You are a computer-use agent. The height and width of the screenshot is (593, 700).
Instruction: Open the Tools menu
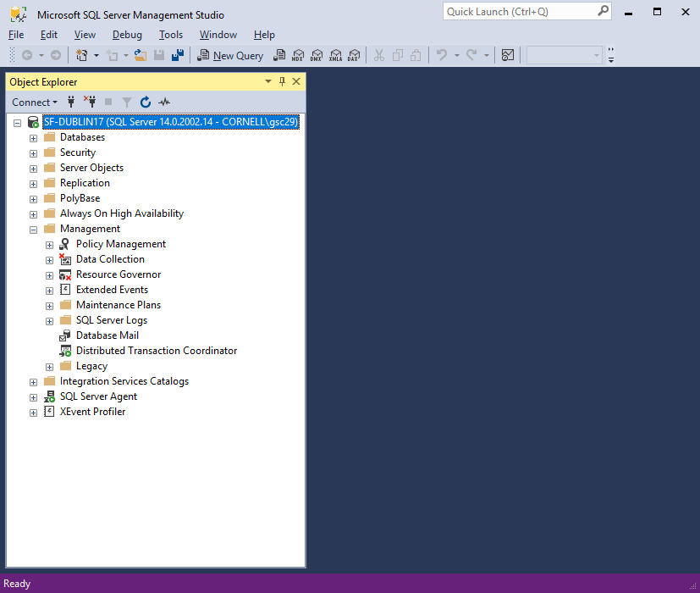[x=171, y=35]
